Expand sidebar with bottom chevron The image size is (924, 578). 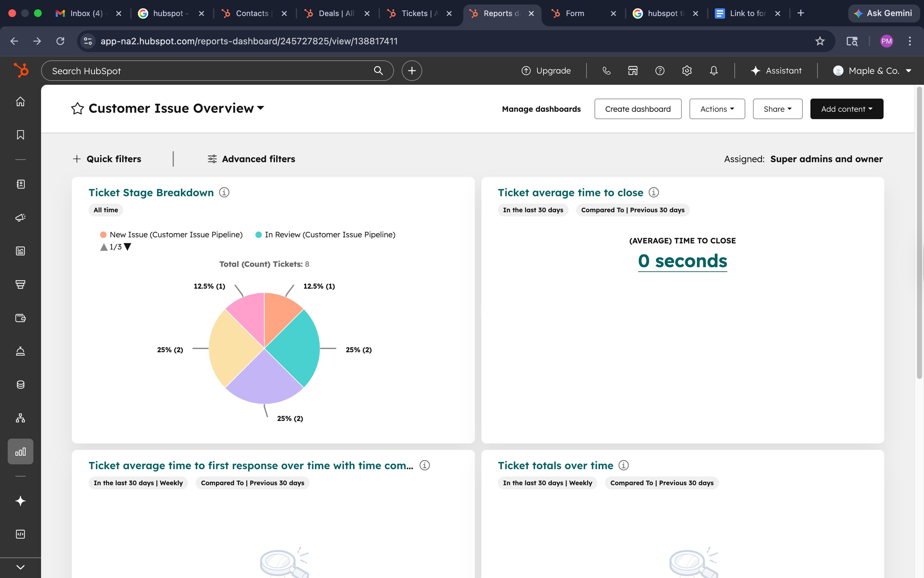[20, 567]
